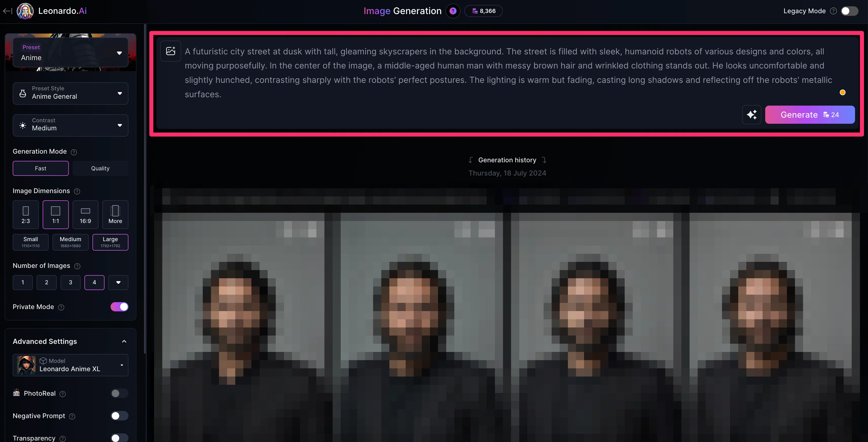Turn on Legacy Mode toggle

point(850,11)
